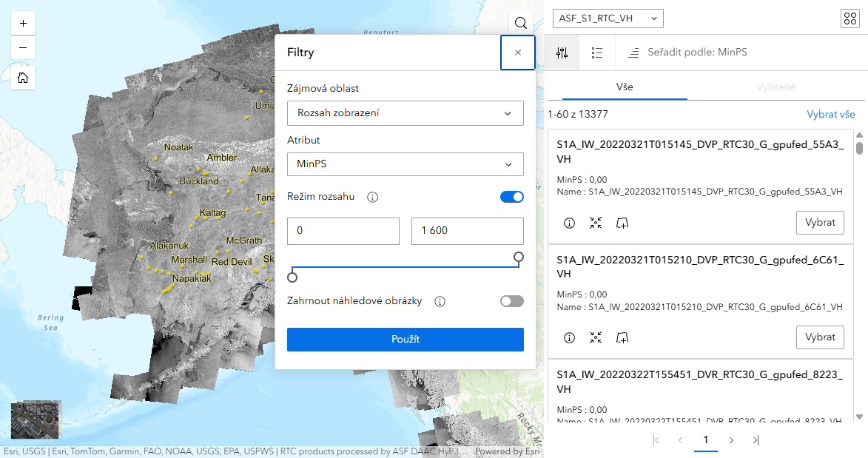Go to the previous results page
The image size is (868, 458).
click(680, 440)
